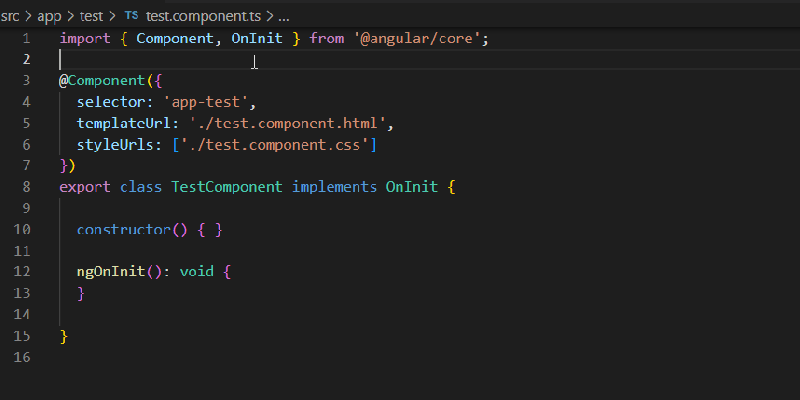The height and width of the screenshot is (400, 800).
Task: Click the 'constructor' keyword on line 10
Action: click(x=123, y=230)
